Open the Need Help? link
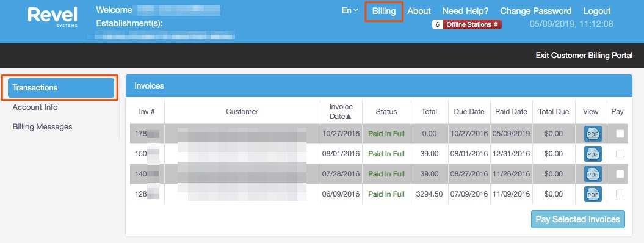The width and height of the screenshot is (644, 243). 465,11
